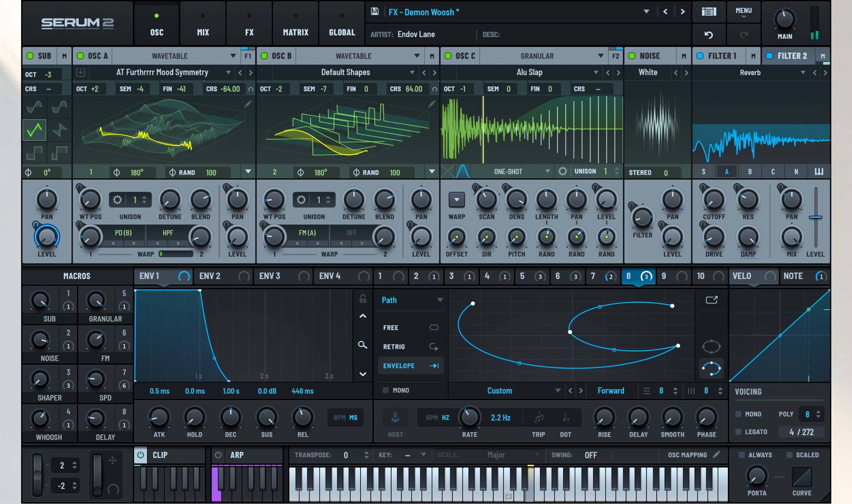Edit OSC mapping with the pencil icon
This screenshot has width=852, height=504.
[716, 454]
